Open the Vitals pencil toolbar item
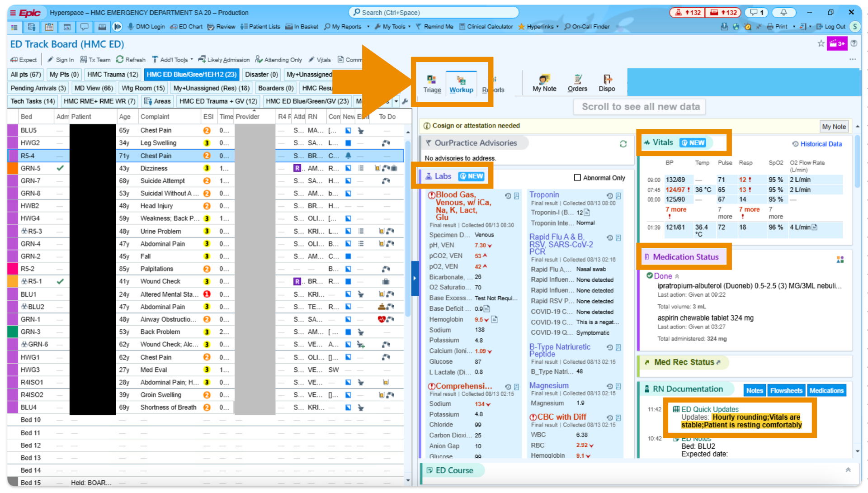Screen dimensions: 868x493 coord(319,60)
